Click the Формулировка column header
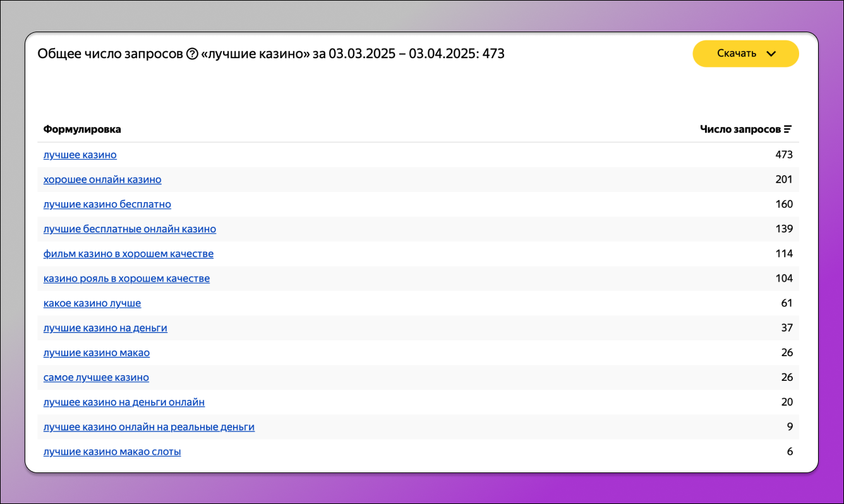The image size is (844, 504). (x=82, y=129)
